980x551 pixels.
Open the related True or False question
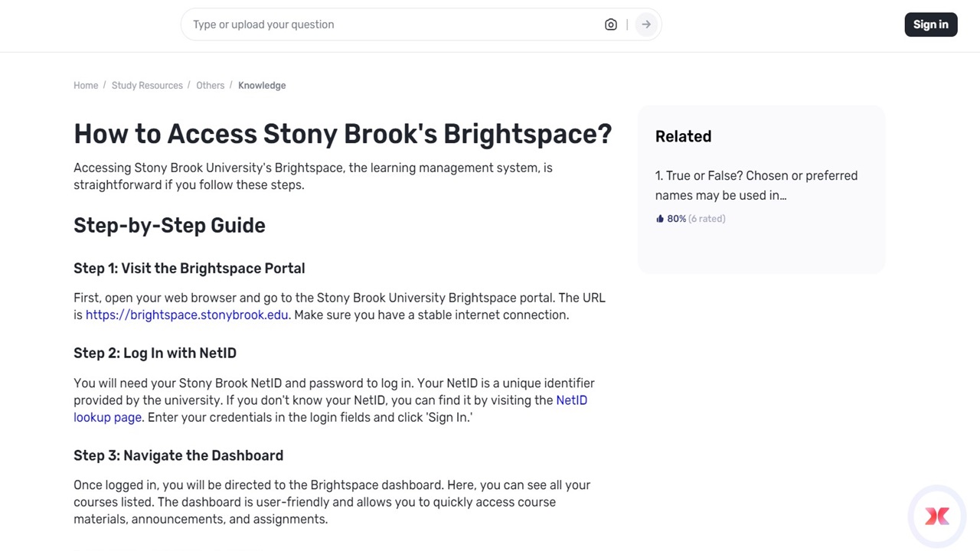point(756,185)
